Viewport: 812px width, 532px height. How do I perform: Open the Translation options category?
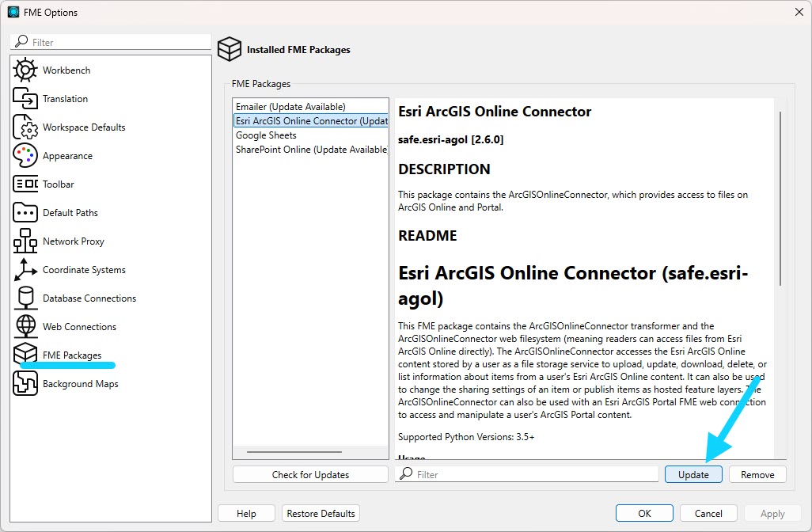click(65, 98)
